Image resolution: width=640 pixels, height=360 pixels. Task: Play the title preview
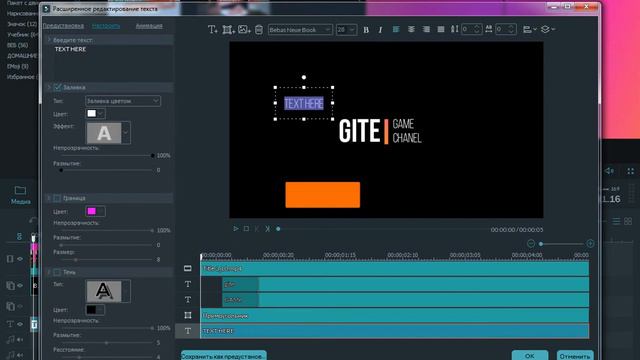point(236,229)
